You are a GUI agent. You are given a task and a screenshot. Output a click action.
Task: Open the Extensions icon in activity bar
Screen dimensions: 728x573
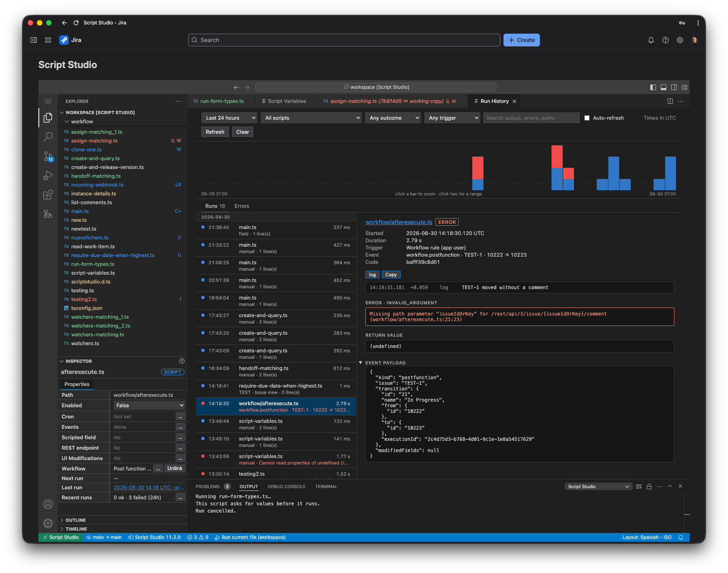click(x=48, y=195)
